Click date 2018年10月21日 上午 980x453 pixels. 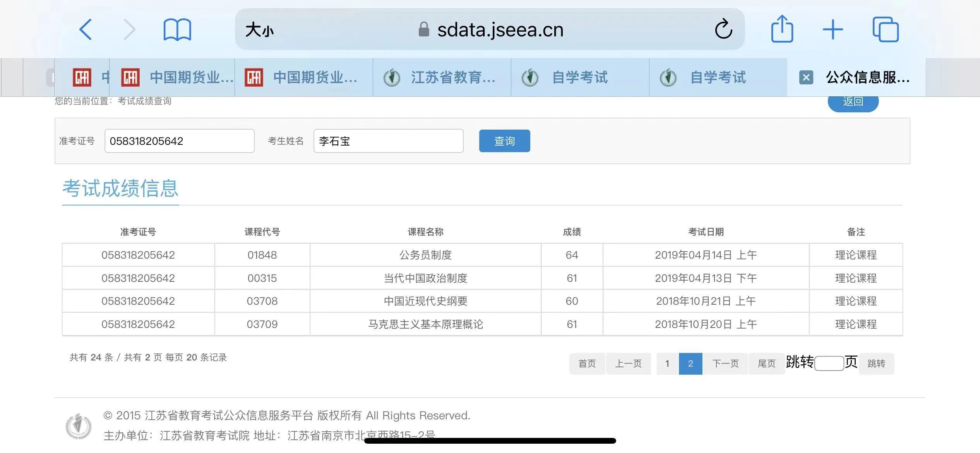(x=706, y=301)
